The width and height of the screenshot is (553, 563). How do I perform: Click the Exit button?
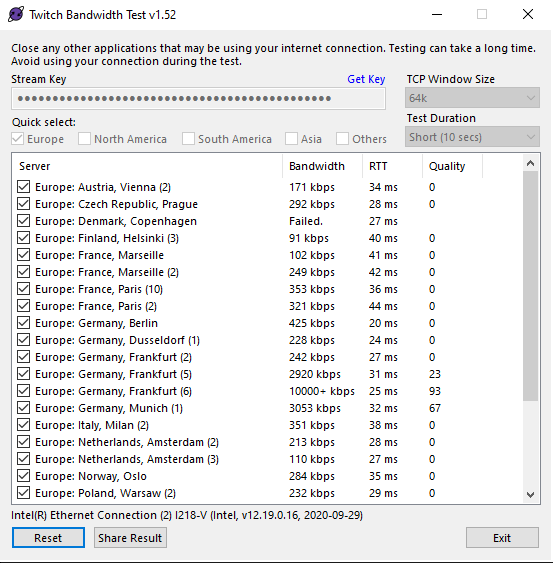coord(502,538)
